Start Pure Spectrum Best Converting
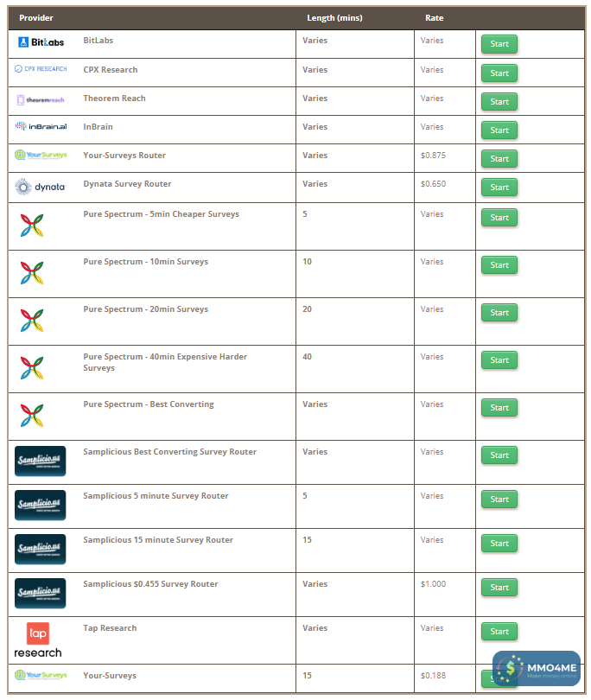This screenshot has width=591, height=700. pyautogui.click(x=499, y=408)
